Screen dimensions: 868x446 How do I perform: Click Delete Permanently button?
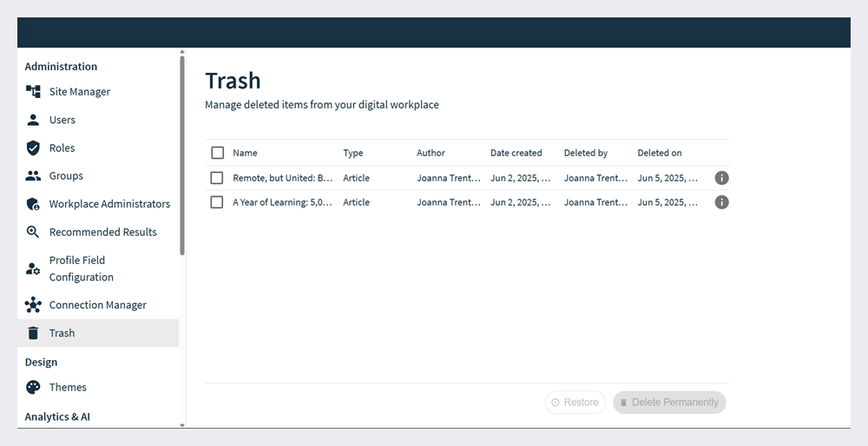[669, 403]
